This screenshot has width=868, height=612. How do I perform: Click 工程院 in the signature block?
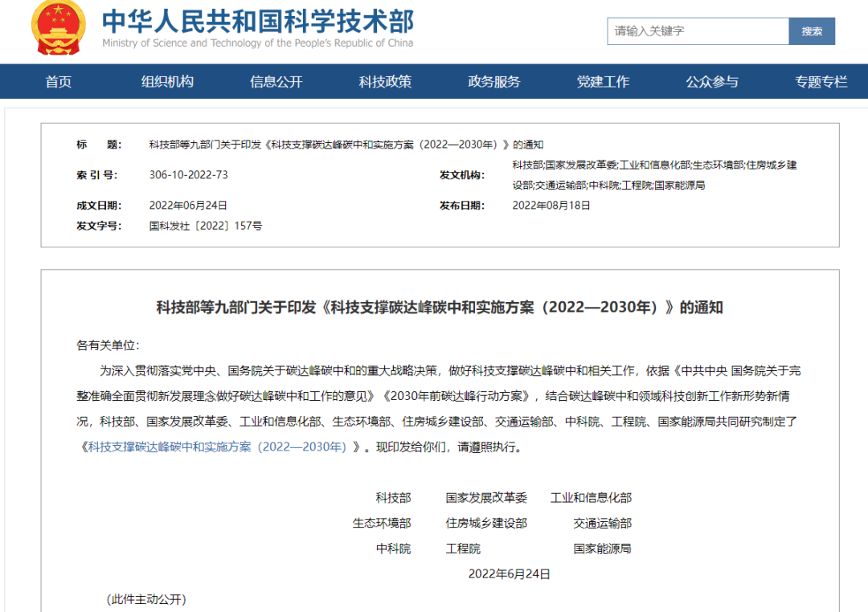pyautogui.click(x=464, y=549)
